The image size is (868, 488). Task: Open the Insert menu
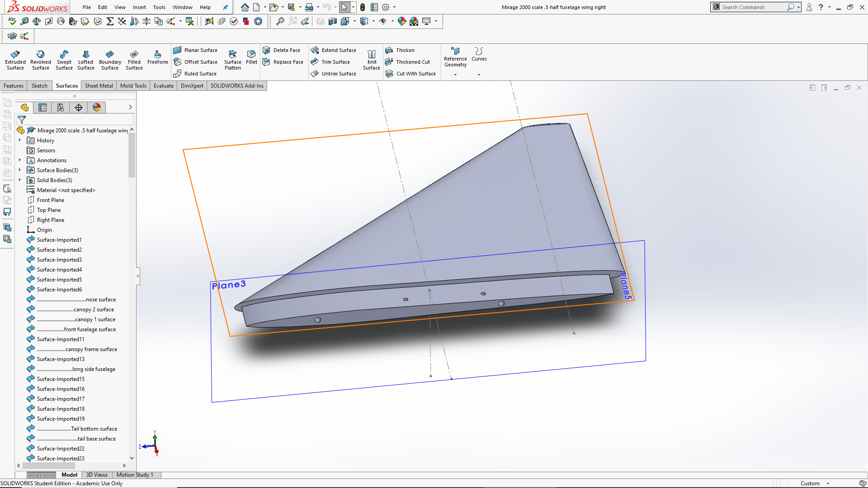139,7
